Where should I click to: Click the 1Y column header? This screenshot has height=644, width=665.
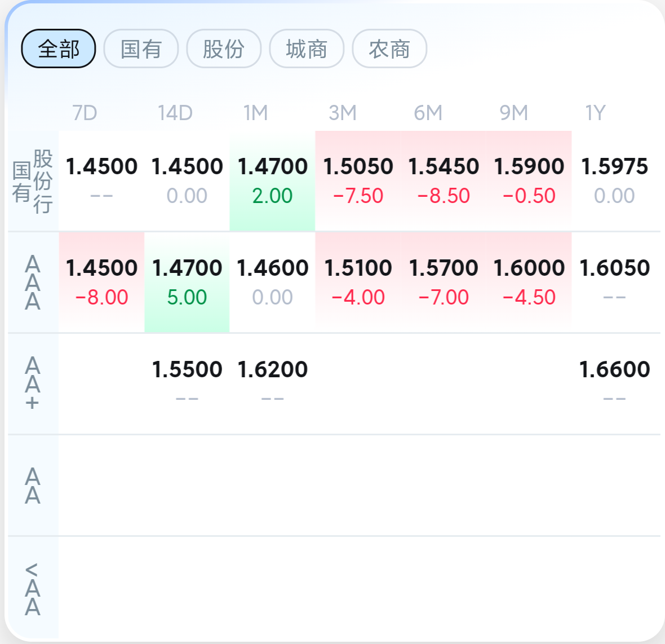pyautogui.click(x=596, y=113)
